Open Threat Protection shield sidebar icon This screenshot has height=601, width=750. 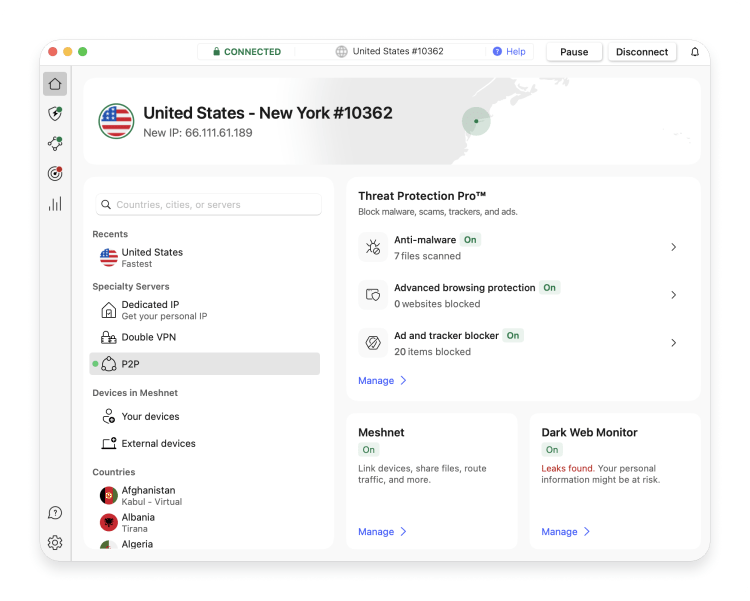point(55,113)
